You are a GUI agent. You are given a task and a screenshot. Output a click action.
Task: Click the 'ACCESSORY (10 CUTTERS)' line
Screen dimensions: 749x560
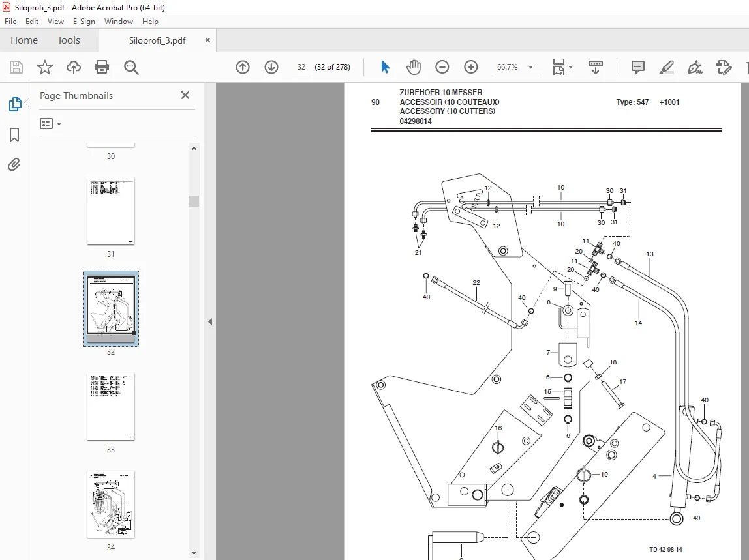point(448,111)
